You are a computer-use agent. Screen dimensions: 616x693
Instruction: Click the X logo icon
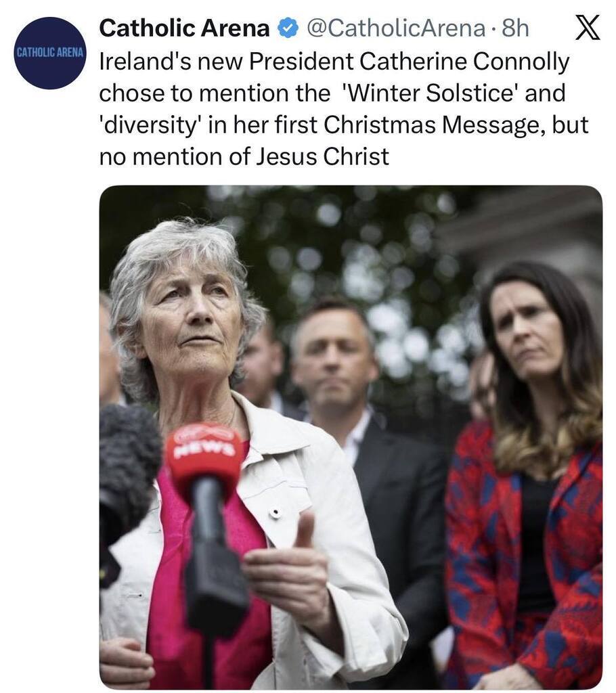pos(588,27)
